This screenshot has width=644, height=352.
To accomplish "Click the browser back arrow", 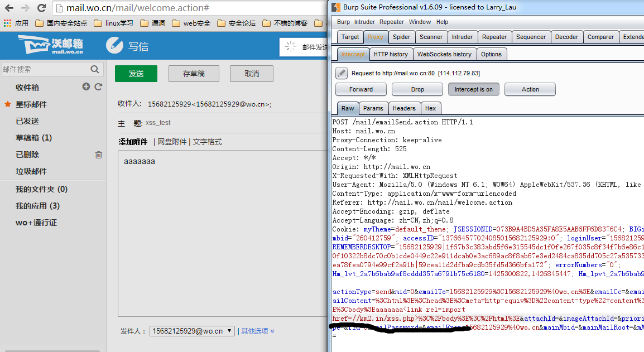I will [9, 8].
